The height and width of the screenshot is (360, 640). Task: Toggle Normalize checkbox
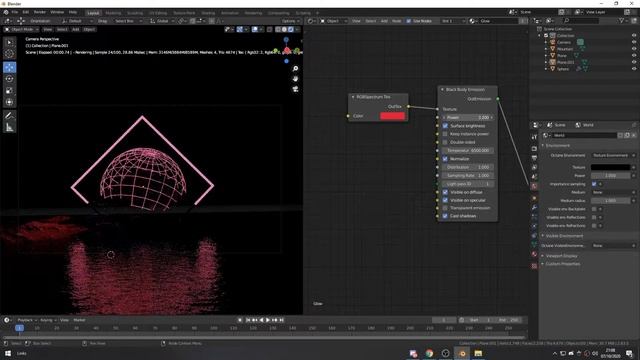coord(445,159)
